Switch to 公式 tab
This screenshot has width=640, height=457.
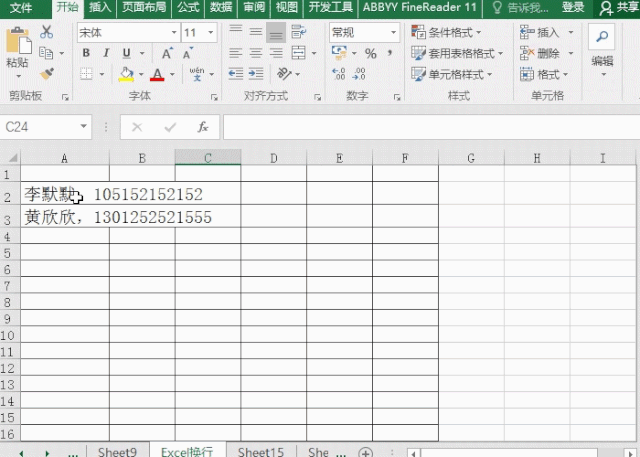pyautogui.click(x=188, y=7)
